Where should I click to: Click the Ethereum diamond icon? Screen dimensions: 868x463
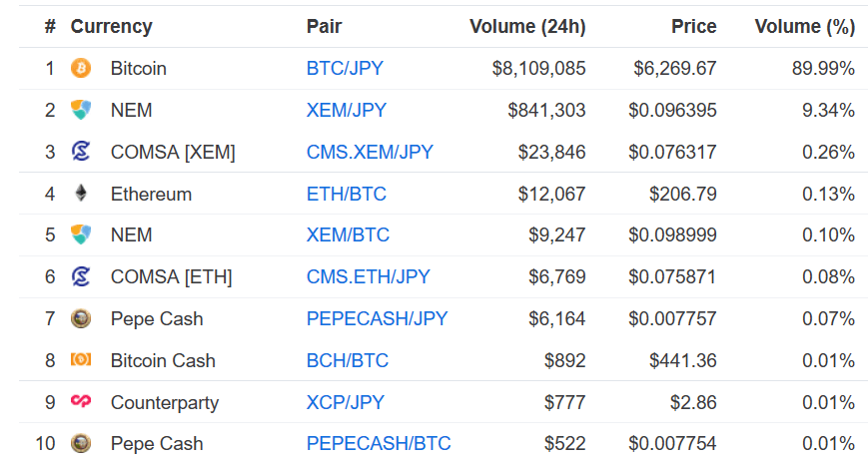(x=81, y=193)
